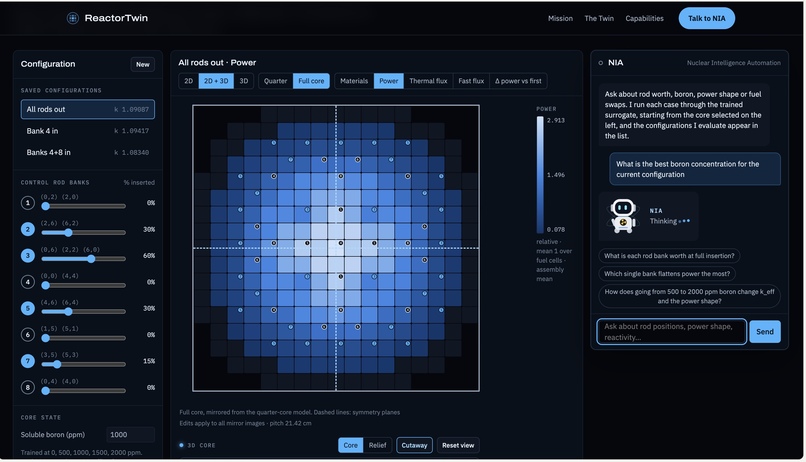
Task: Click the 2.913 scale maximum label
Action: (x=556, y=120)
